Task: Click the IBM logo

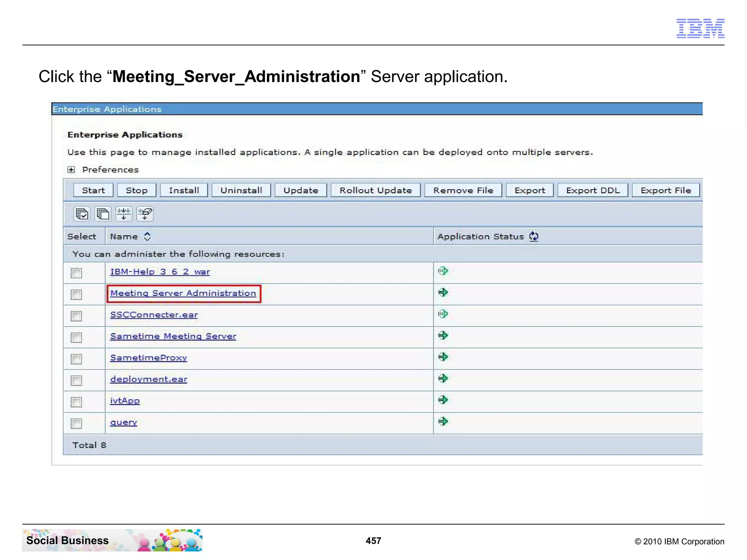Action: pos(700,28)
